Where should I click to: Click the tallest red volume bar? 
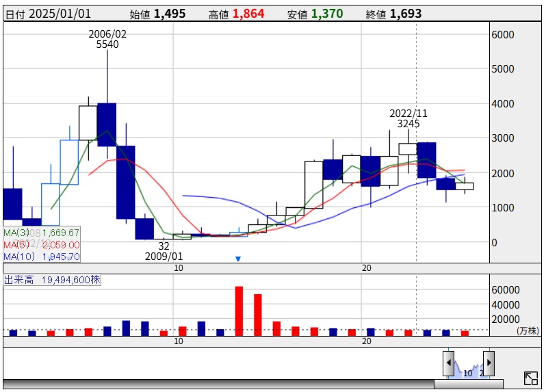(x=239, y=310)
